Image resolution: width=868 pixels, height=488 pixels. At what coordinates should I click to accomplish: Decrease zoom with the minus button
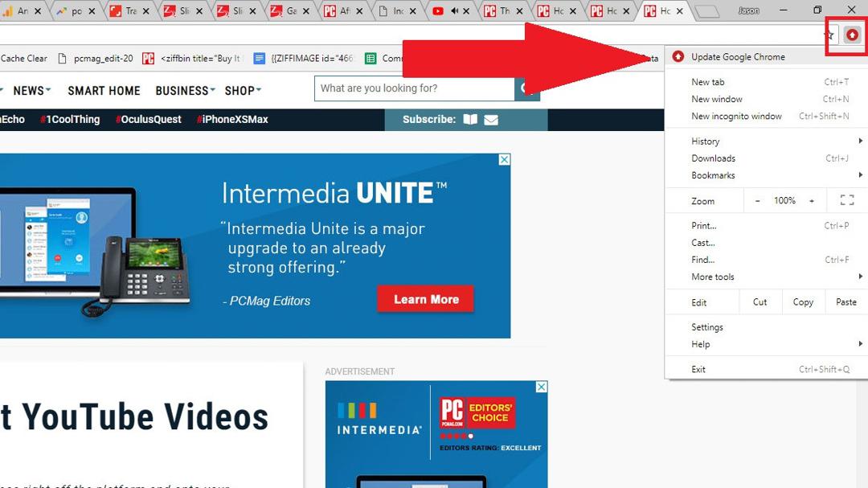pos(757,200)
